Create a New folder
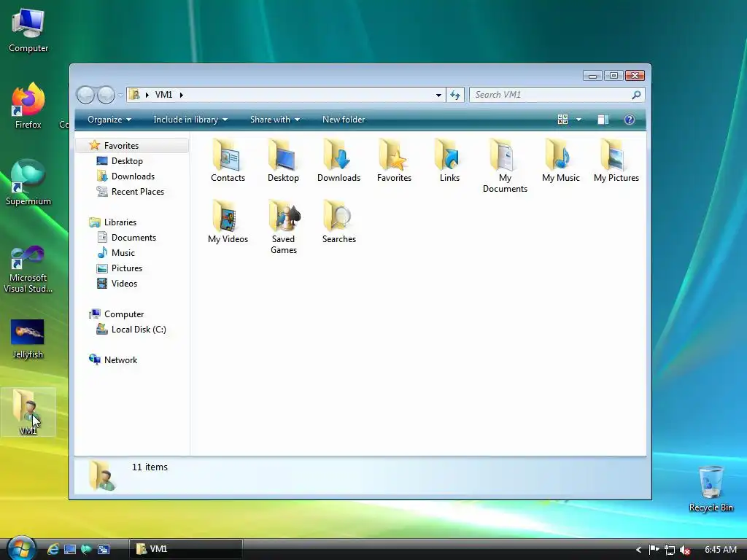The width and height of the screenshot is (747, 560). (x=344, y=120)
